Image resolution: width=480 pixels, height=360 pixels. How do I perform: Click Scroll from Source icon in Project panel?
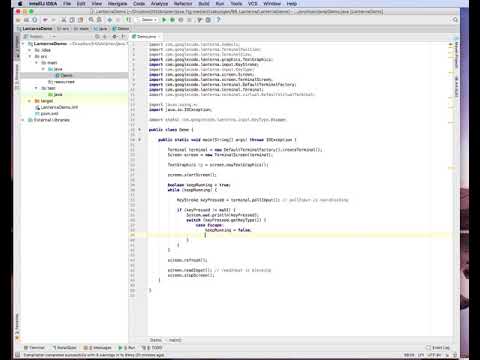coord(97,36)
